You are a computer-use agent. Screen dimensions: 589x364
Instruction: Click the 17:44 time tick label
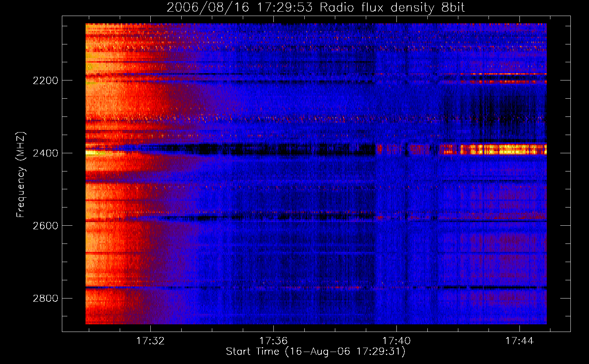pos(519,341)
